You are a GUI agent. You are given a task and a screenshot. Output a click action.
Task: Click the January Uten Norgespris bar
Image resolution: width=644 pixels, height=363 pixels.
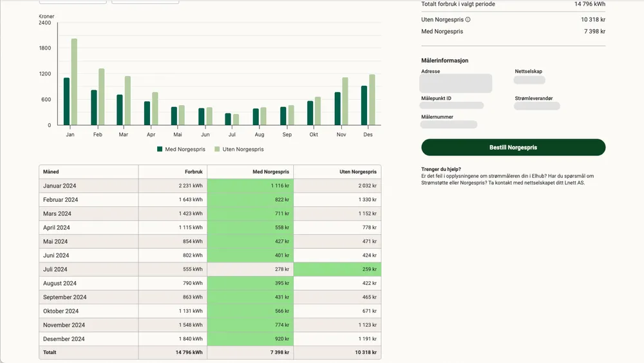(74, 82)
